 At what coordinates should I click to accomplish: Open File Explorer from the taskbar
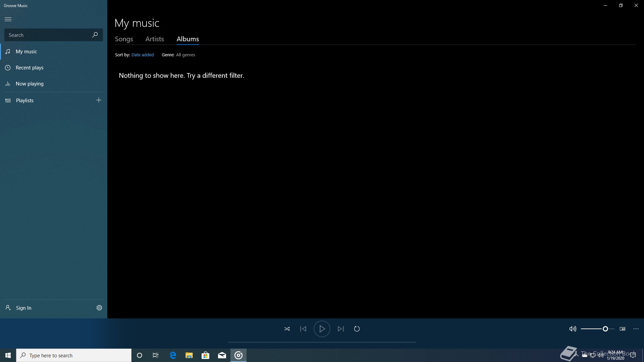(189, 355)
